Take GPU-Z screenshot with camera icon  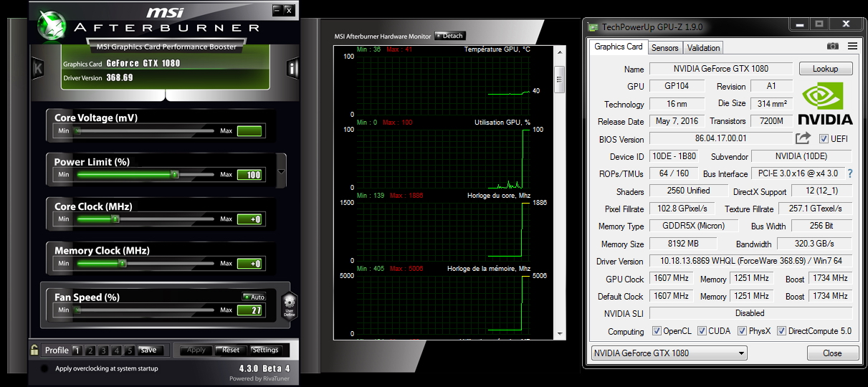tap(832, 47)
